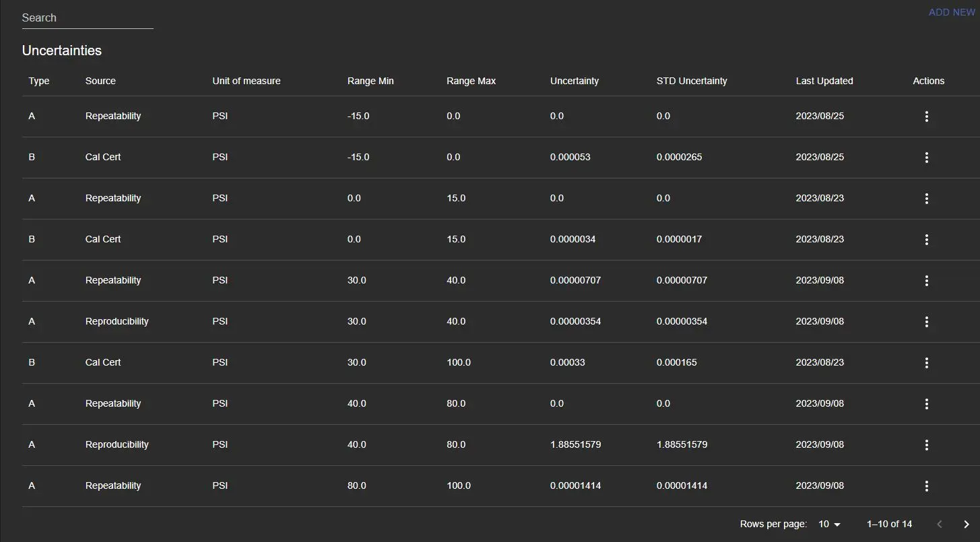Open actions menu for Cal Cert 0.0000034 row
980x542 pixels.
tap(927, 240)
